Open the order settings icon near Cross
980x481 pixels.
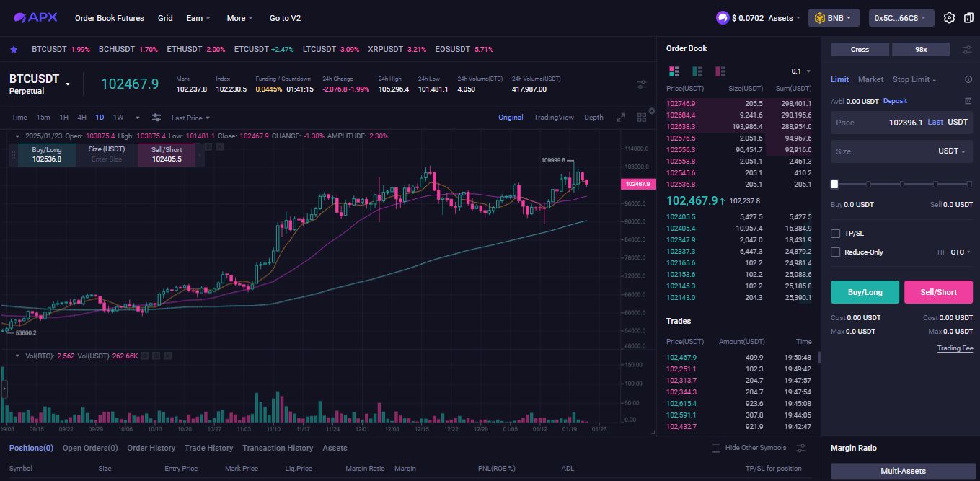click(967, 50)
